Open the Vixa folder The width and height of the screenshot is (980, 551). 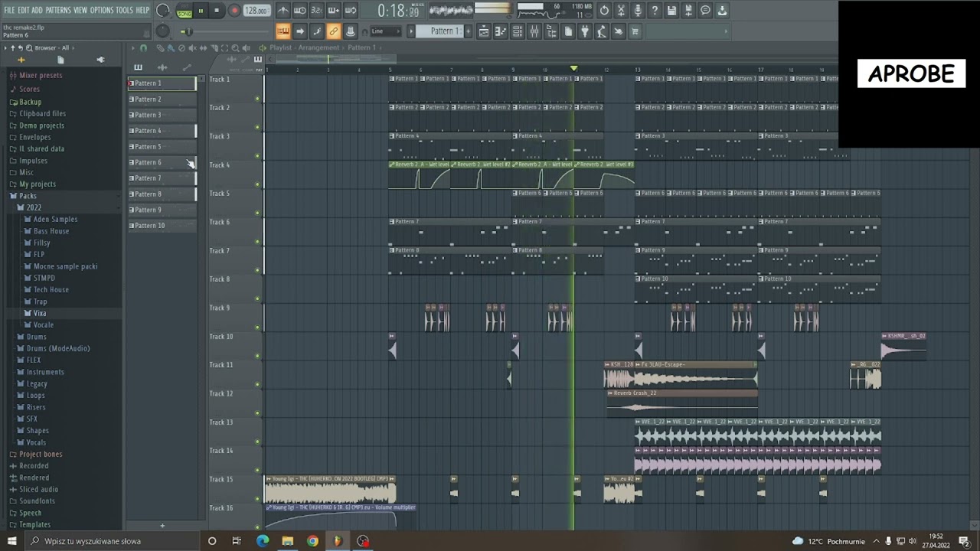point(40,313)
